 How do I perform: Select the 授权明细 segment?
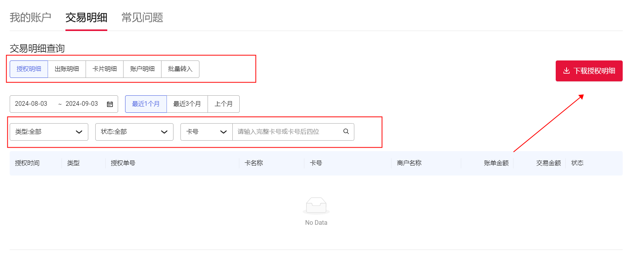[x=29, y=69]
